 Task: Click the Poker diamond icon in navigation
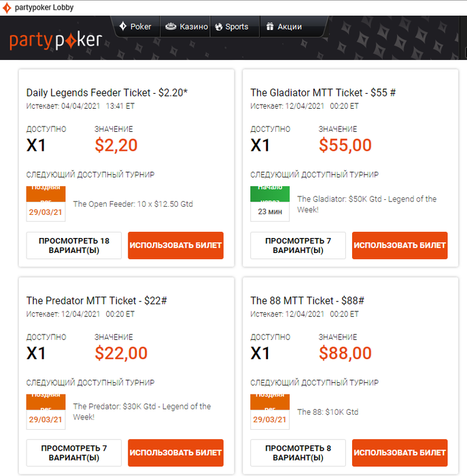(x=123, y=27)
